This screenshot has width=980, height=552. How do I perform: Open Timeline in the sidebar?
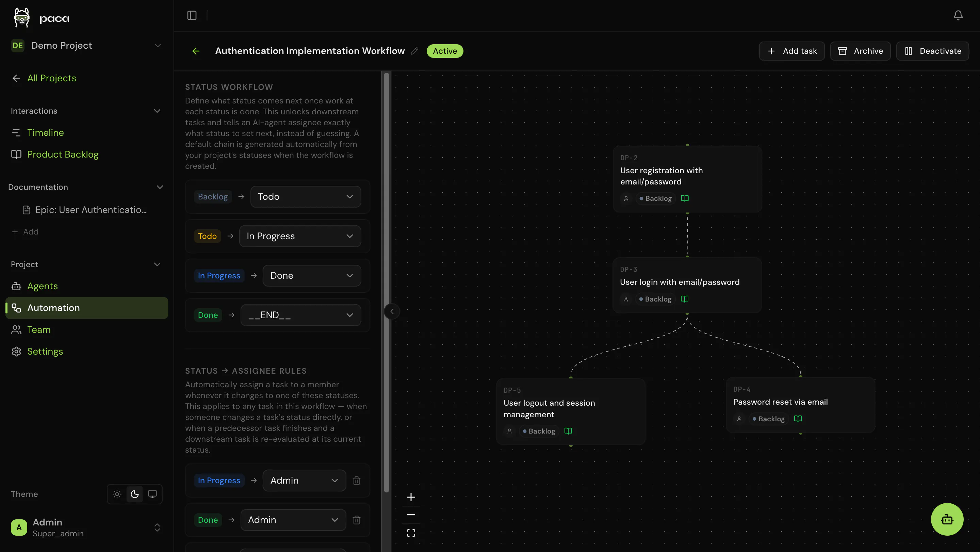pos(87,133)
